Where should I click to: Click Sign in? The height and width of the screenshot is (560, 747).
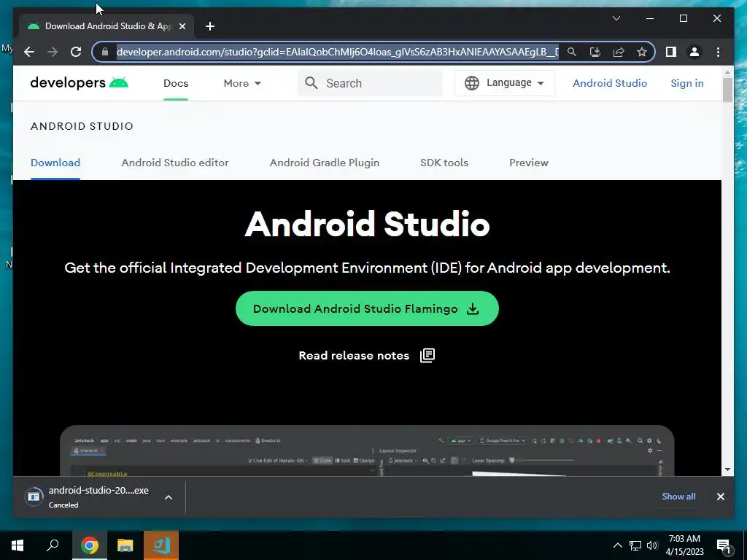tap(686, 83)
